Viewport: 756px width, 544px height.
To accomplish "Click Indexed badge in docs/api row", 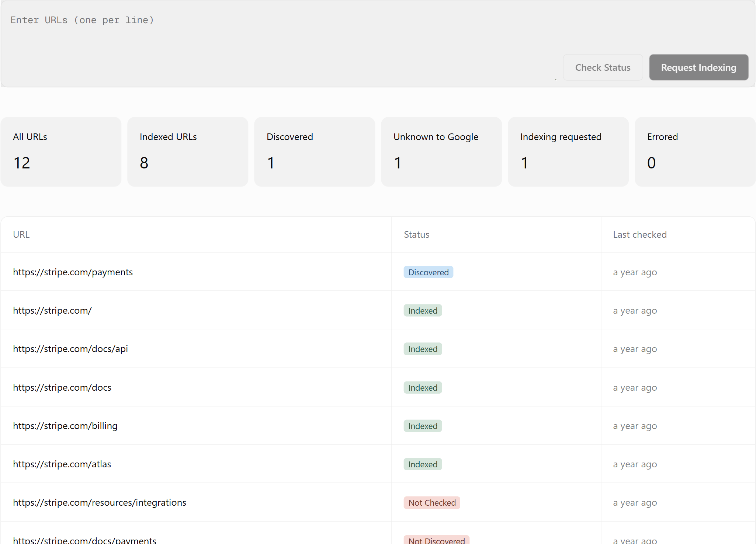I will [x=423, y=349].
